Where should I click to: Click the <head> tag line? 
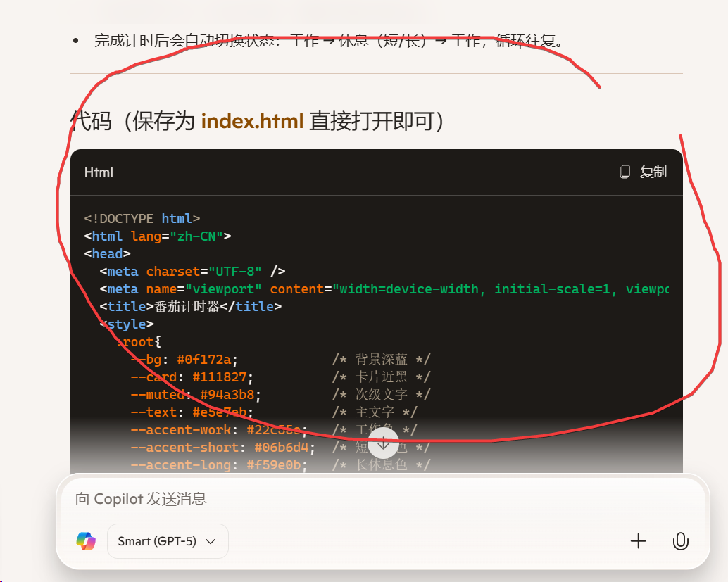click(107, 254)
